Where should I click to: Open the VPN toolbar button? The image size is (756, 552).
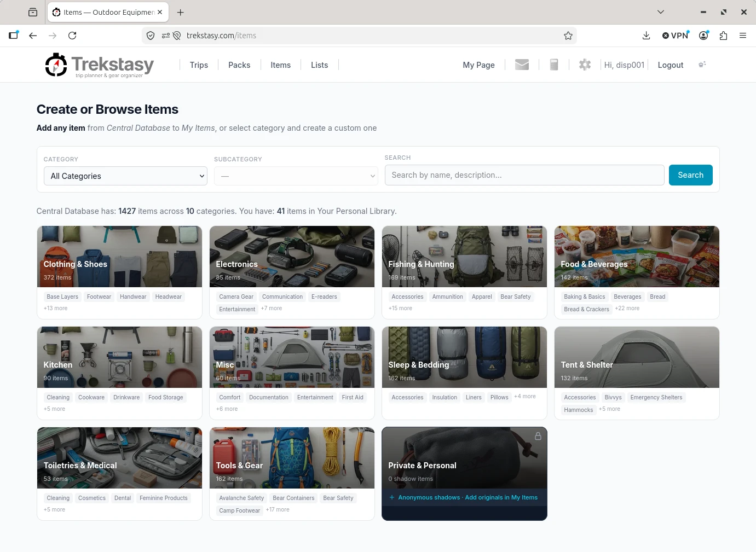(675, 36)
